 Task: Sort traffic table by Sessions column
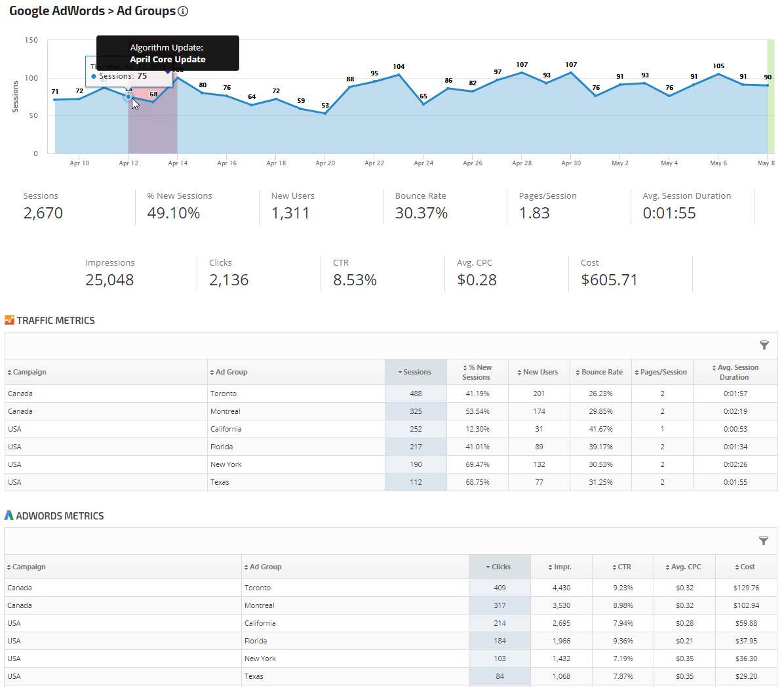click(416, 372)
